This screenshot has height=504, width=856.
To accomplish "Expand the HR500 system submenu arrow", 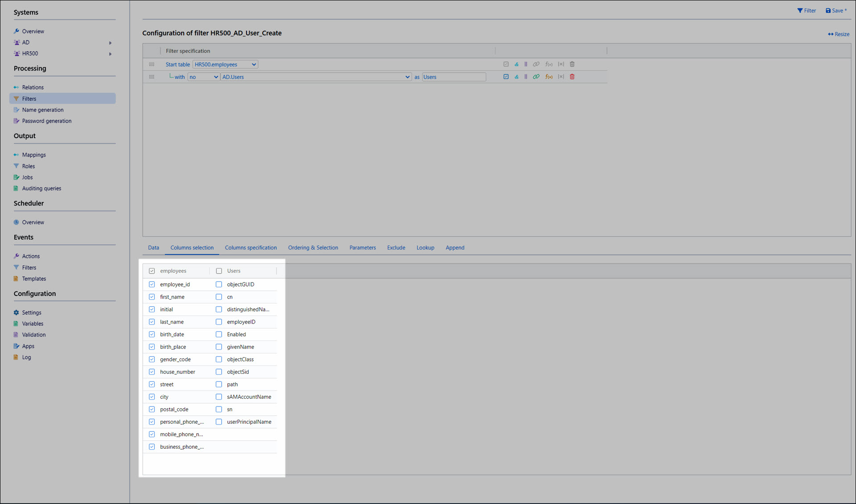I will [x=110, y=54].
